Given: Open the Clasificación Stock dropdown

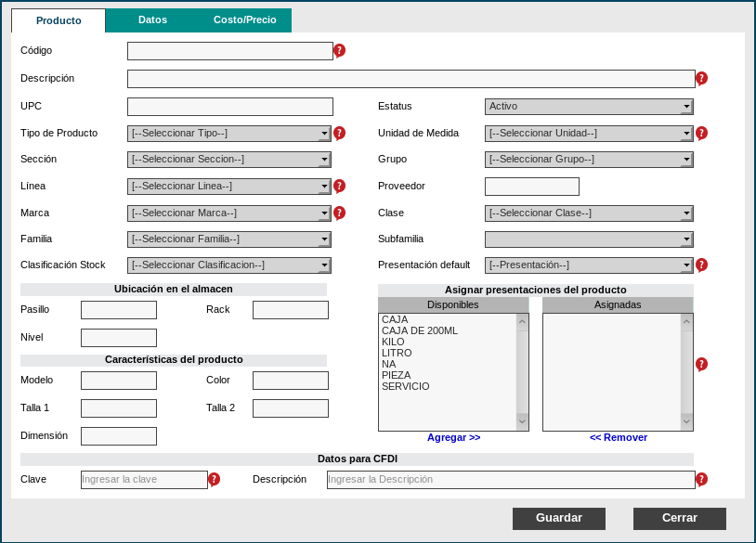Looking at the screenshot, I should (228, 265).
